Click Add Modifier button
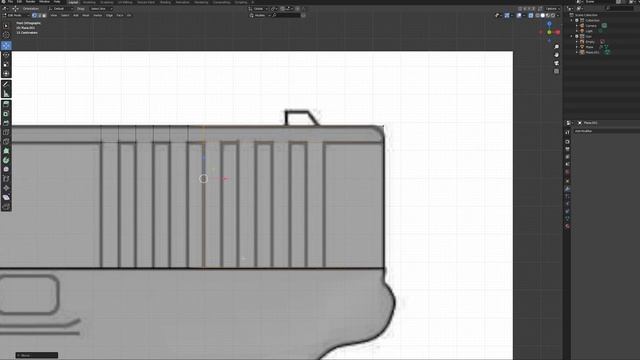 [x=607, y=131]
